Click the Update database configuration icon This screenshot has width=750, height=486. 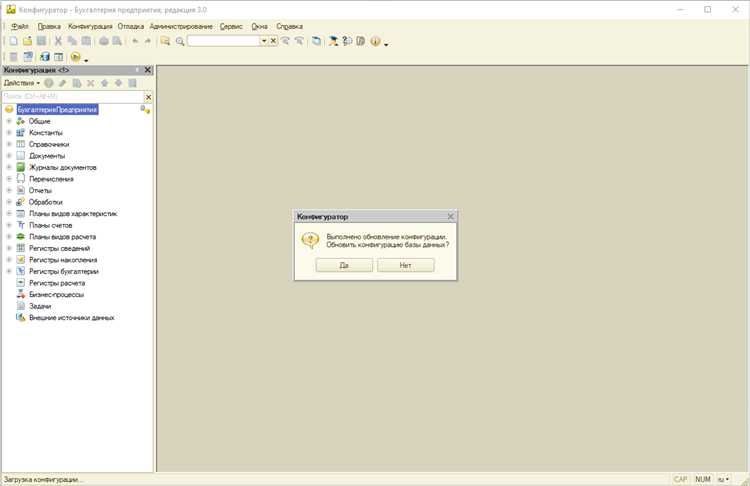tap(44, 57)
